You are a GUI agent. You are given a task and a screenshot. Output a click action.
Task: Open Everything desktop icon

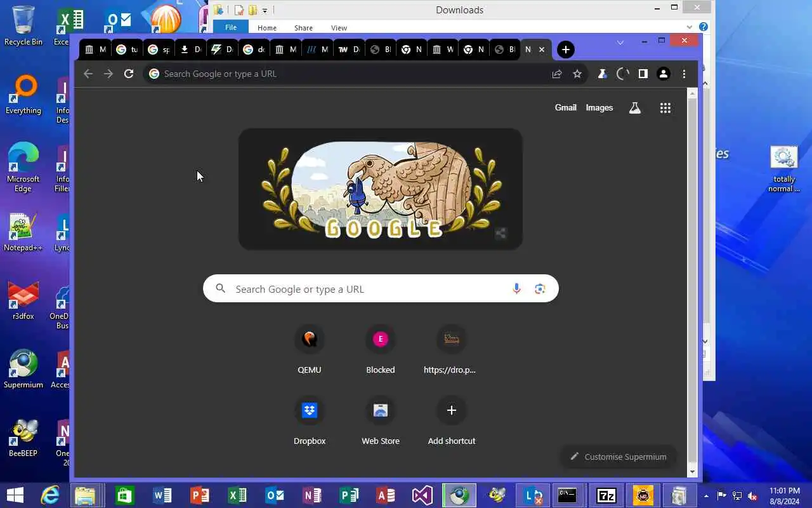23,94
